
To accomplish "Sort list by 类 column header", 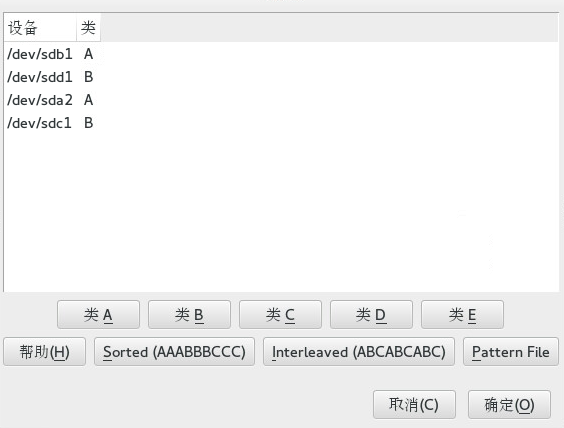I will [x=88, y=28].
